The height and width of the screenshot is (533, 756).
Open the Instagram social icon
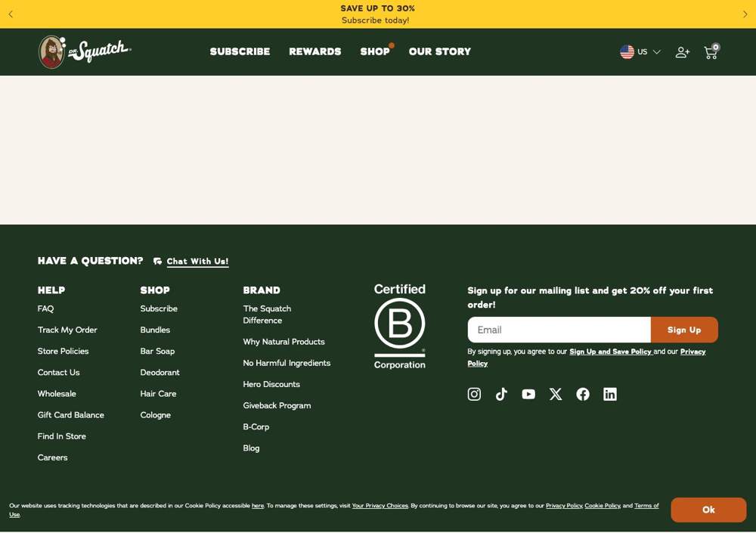[474, 394]
